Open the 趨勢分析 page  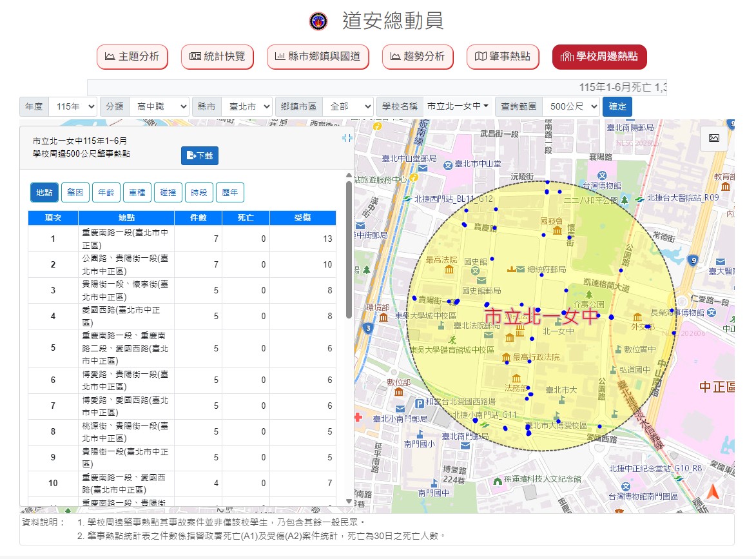(x=418, y=57)
